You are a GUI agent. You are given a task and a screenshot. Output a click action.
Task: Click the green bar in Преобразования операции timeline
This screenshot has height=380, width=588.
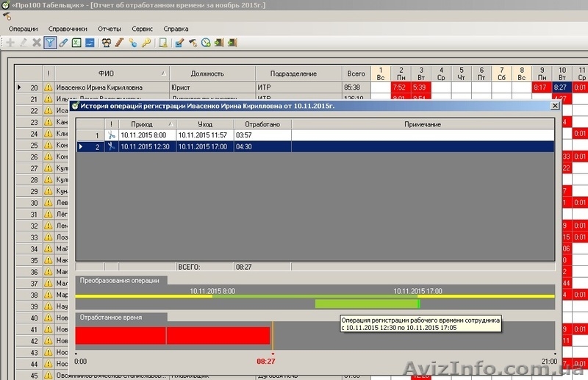point(366,304)
